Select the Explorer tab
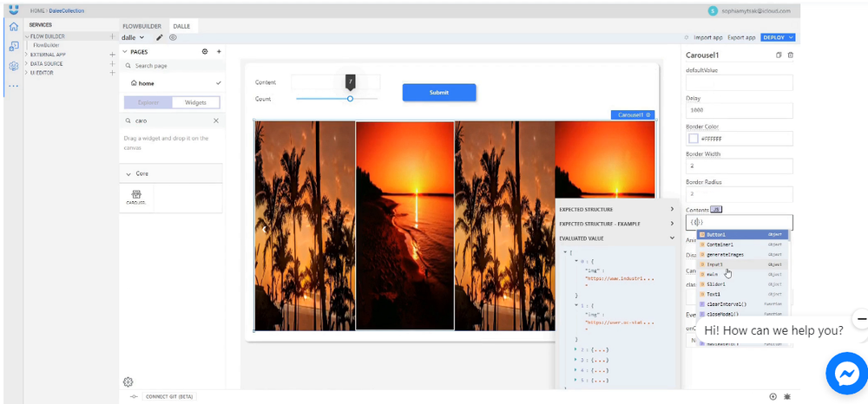The image size is (868, 404). 148,102
